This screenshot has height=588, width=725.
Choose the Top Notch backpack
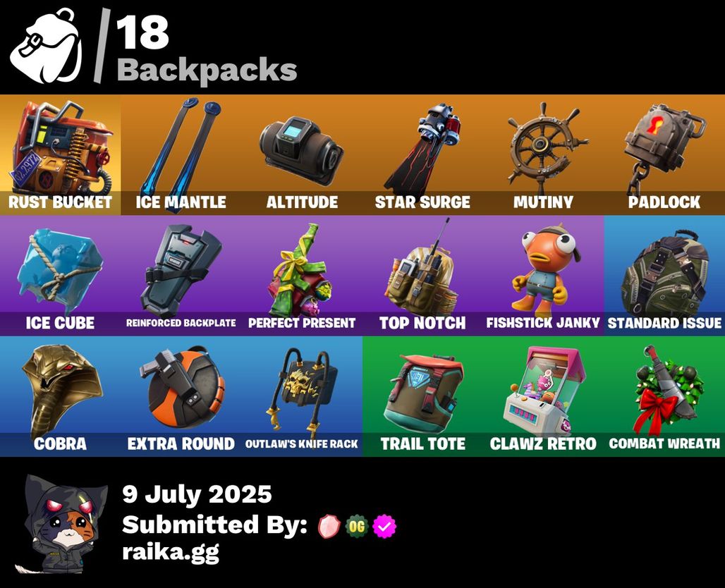pyautogui.click(x=422, y=276)
